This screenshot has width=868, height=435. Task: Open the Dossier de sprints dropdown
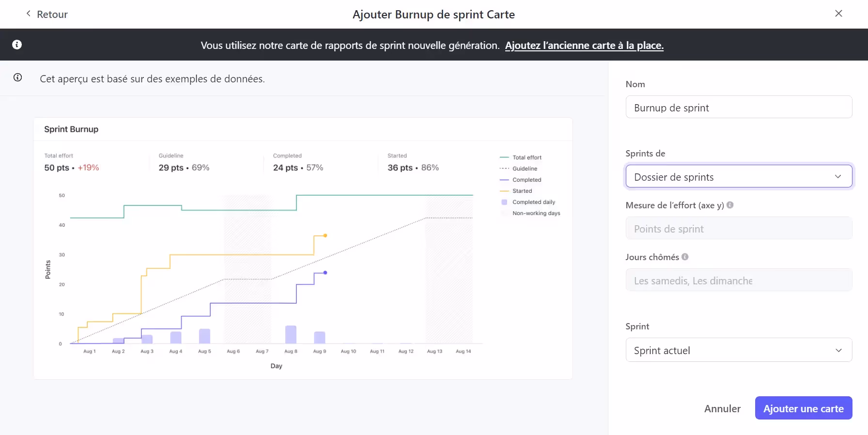point(739,176)
